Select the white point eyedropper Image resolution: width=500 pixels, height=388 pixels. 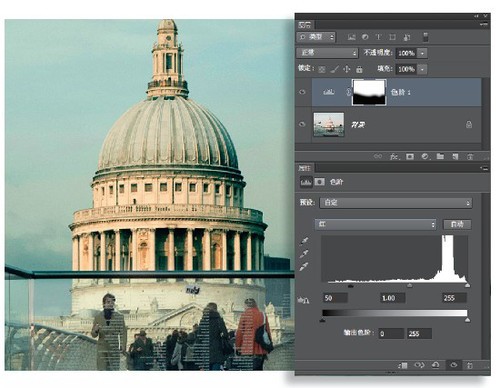coord(304,267)
